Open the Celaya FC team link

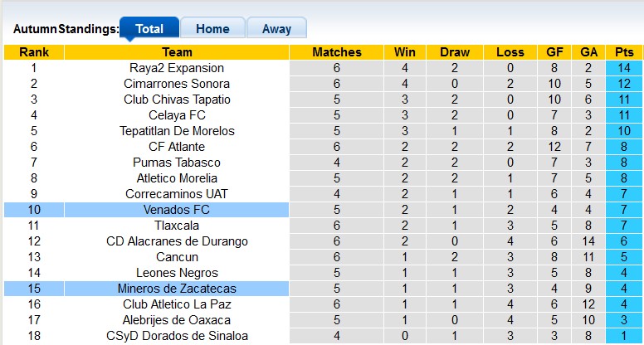177,115
